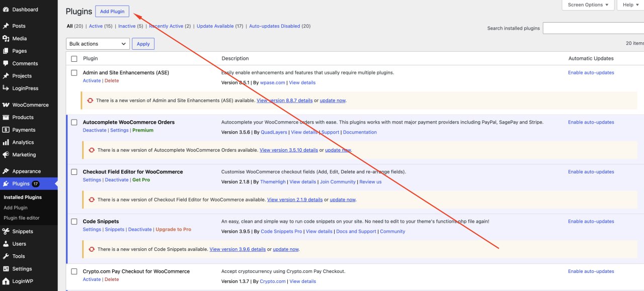Image resolution: width=644 pixels, height=291 pixels.
Task: Open Settings link for Autocomplete WooCommerce Orders
Action: [119, 131]
